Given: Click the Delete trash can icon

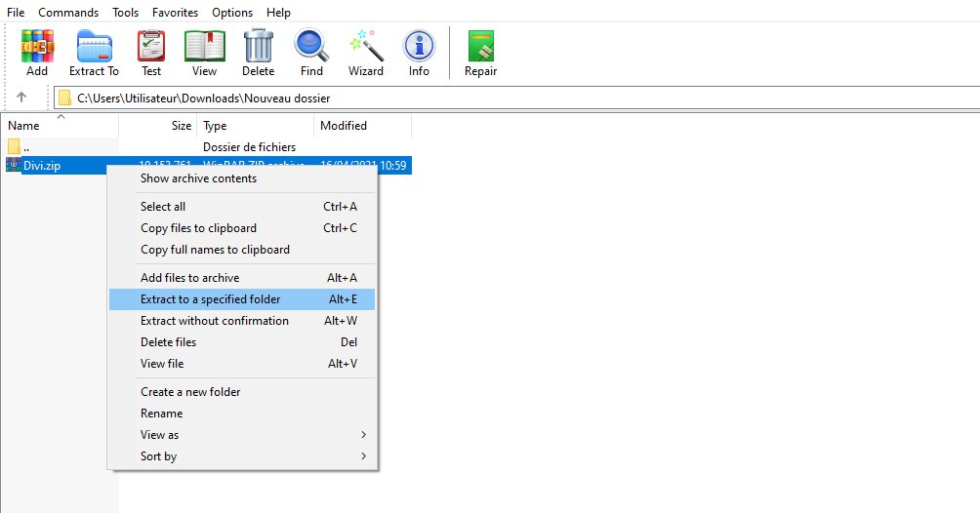Looking at the screenshot, I should point(258,53).
